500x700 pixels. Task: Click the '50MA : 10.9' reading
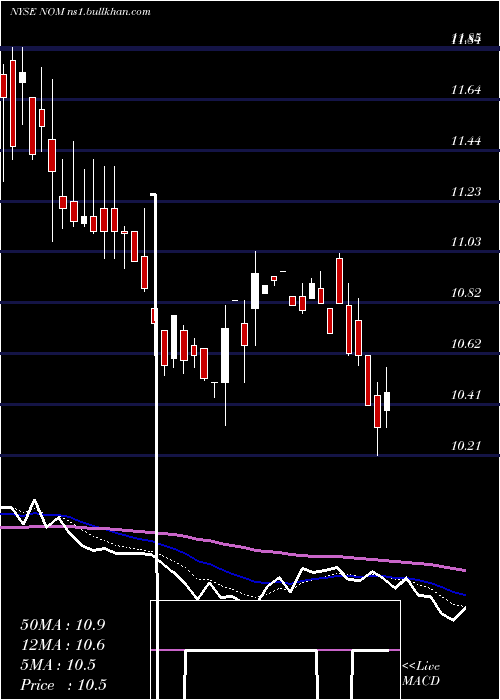(x=63, y=625)
